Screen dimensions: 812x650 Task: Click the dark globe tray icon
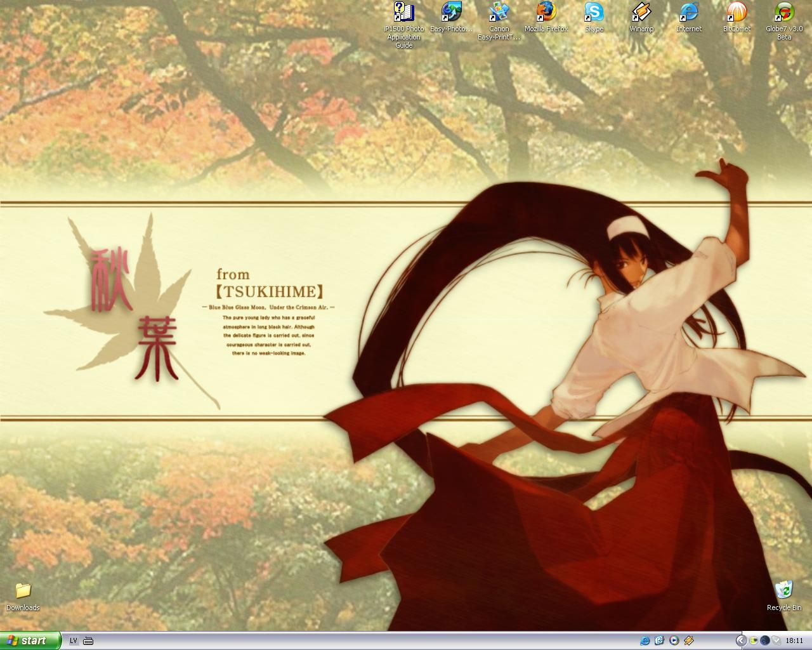[765, 640]
